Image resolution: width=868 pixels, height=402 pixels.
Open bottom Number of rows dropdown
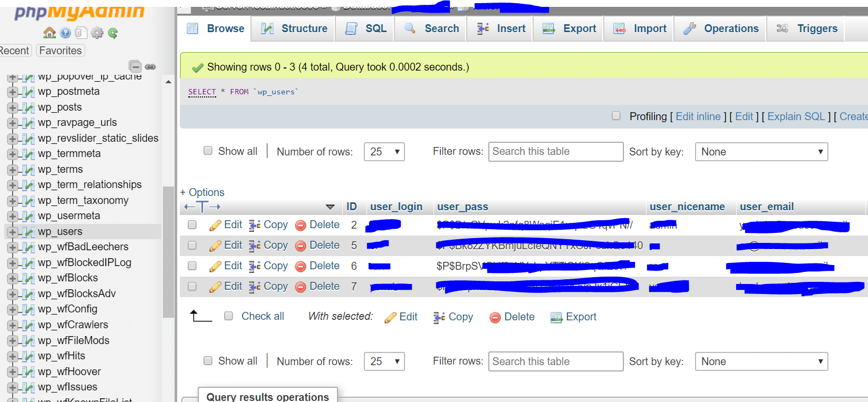click(384, 361)
